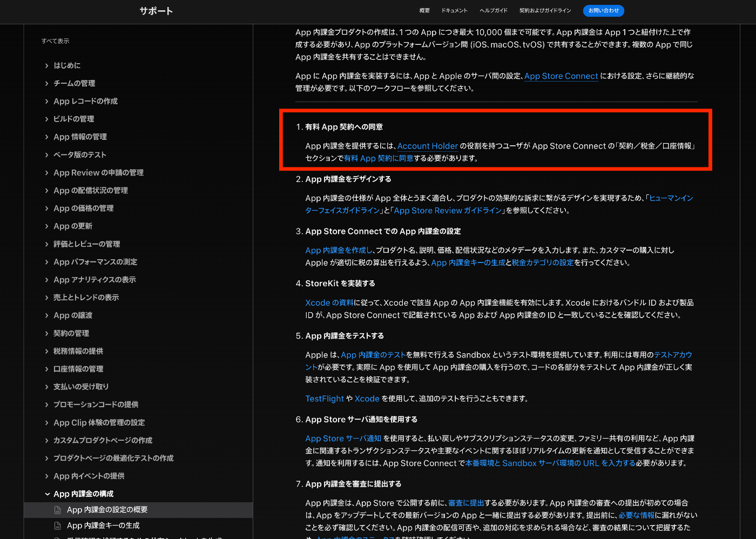Screen dimensions: 756x539
Task: Expand the App Review の申請の管理 chevron
Action: click(x=47, y=173)
